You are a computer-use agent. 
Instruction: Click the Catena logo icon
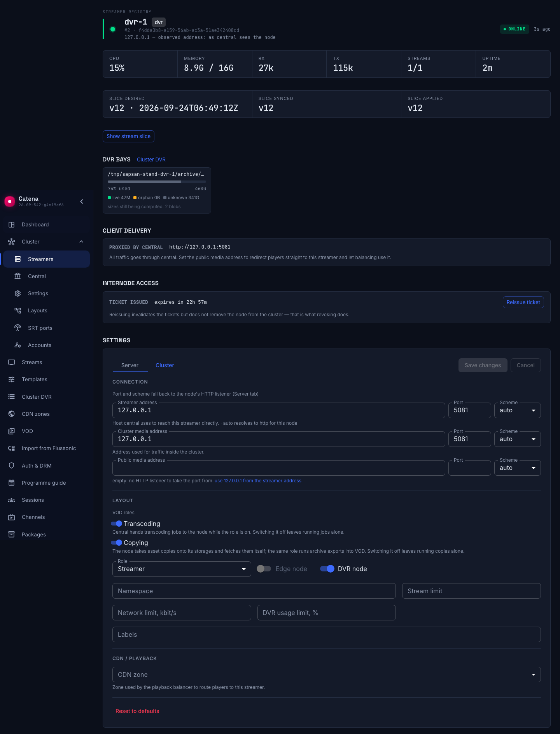click(x=10, y=201)
